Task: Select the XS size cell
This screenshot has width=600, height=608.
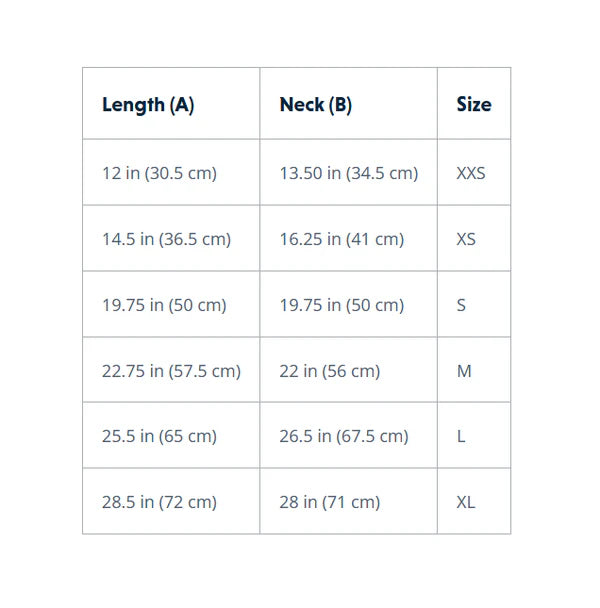Action: 474,238
